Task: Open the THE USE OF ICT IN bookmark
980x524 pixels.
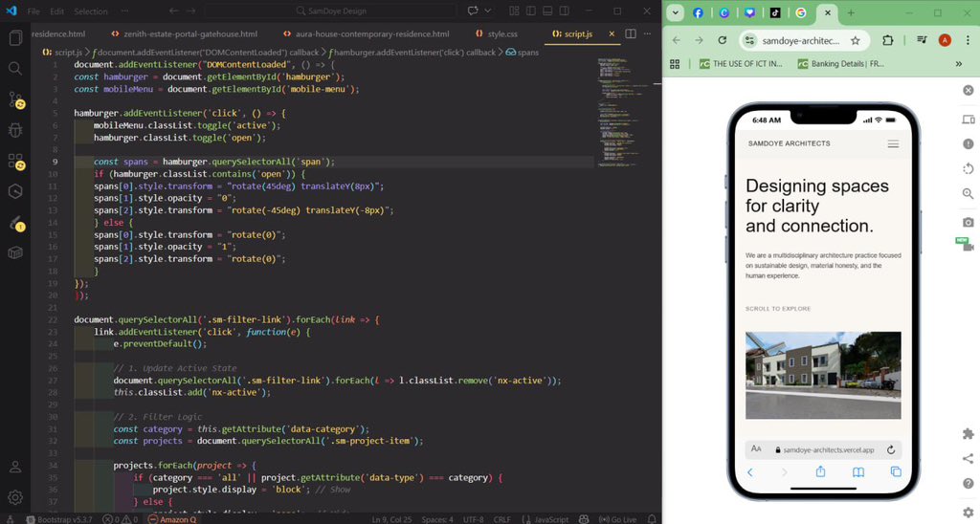Action: (741, 64)
